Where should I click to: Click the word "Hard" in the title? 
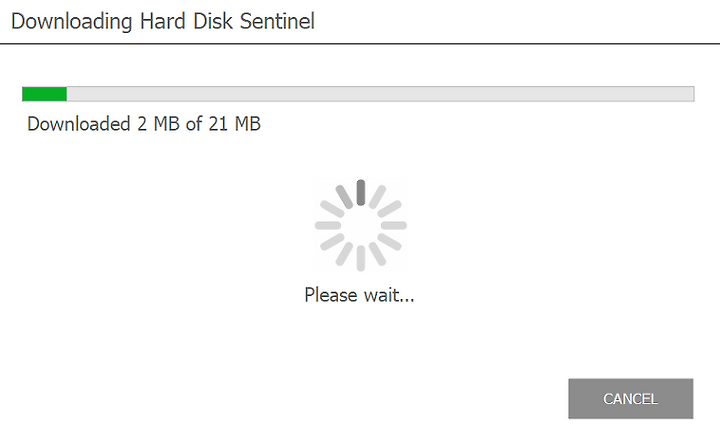[163, 21]
